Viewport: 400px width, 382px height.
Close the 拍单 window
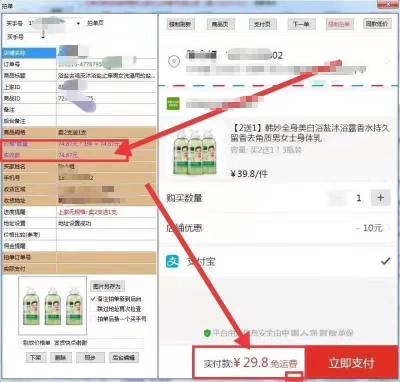pyautogui.click(x=388, y=4)
